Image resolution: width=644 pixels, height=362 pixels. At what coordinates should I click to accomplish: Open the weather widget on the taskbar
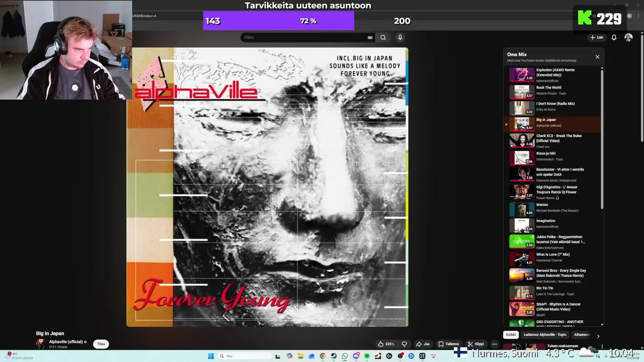[x=19, y=356]
